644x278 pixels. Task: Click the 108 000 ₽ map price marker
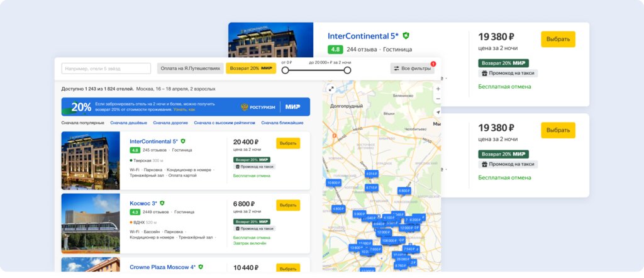pos(389,241)
